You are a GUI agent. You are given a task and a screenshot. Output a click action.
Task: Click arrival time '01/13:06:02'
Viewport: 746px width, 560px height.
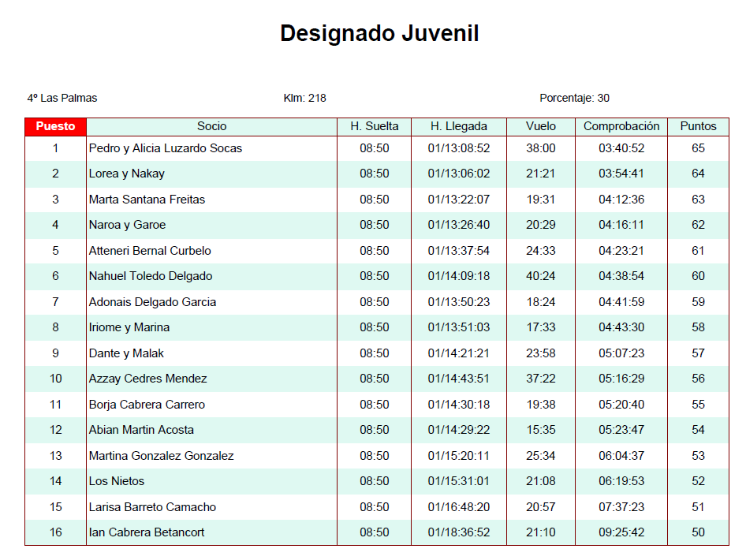tap(459, 174)
